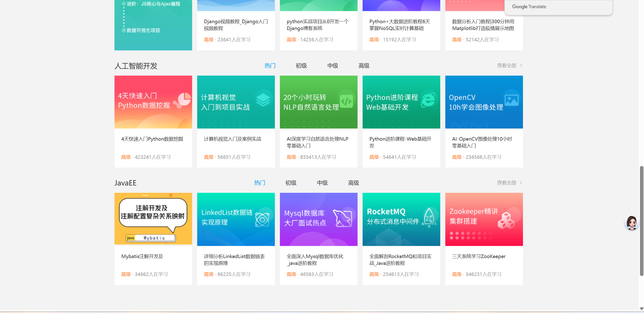Open the Mybatis注解开发 course thumbnail

tap(153, 219)
